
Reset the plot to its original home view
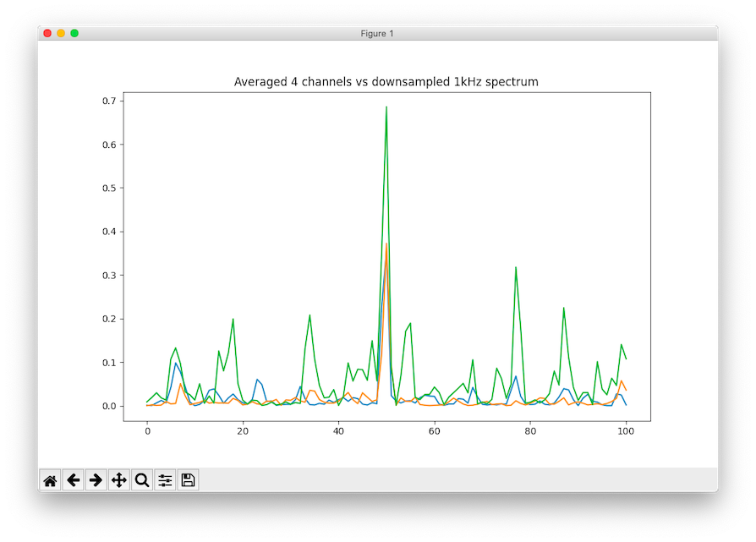coord(50,480)
